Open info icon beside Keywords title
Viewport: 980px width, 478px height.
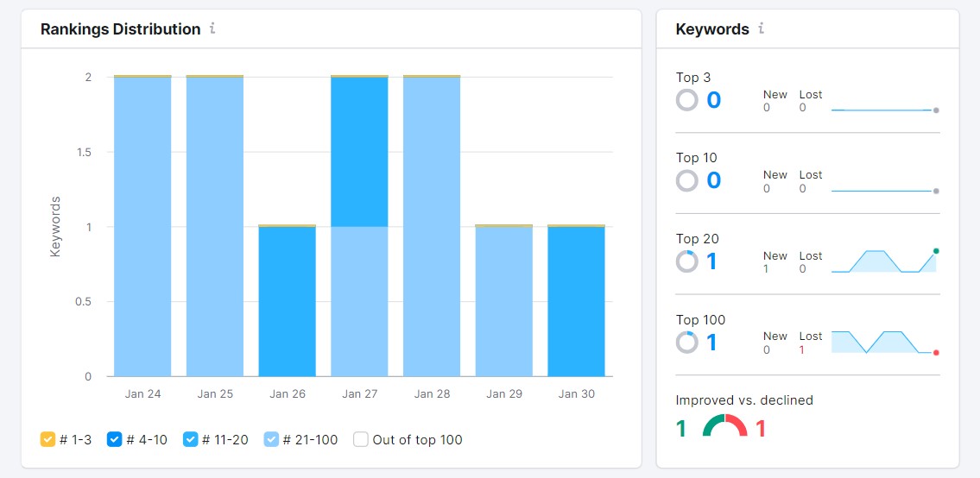click(761, 28)
